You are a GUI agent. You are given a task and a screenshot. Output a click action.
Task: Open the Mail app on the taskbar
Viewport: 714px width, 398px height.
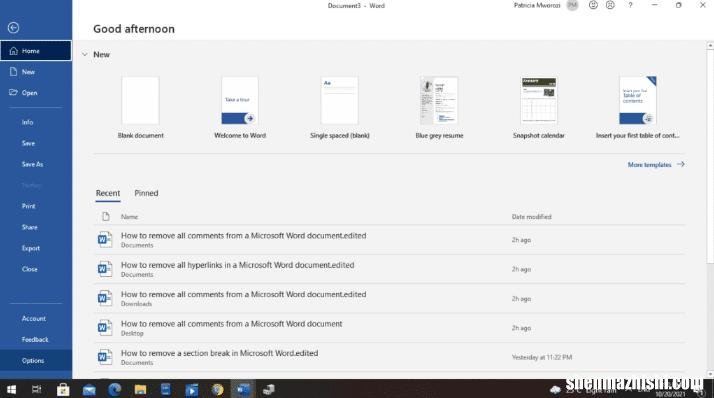coord(89,389)
